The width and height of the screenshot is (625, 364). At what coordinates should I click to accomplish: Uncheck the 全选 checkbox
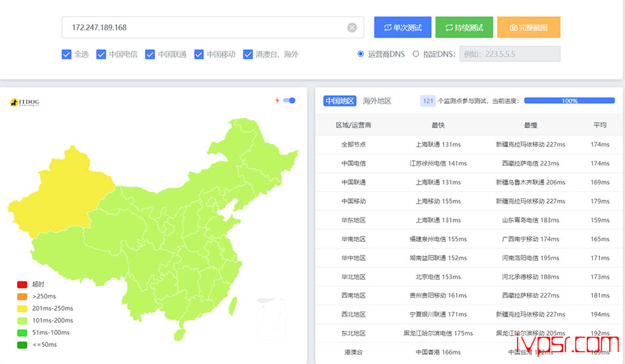pos(66,55)
